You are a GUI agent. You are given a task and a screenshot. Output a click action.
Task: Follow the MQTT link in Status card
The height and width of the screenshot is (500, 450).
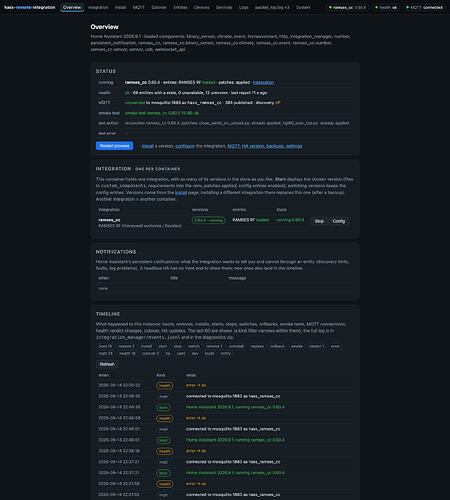click(233, 146)
